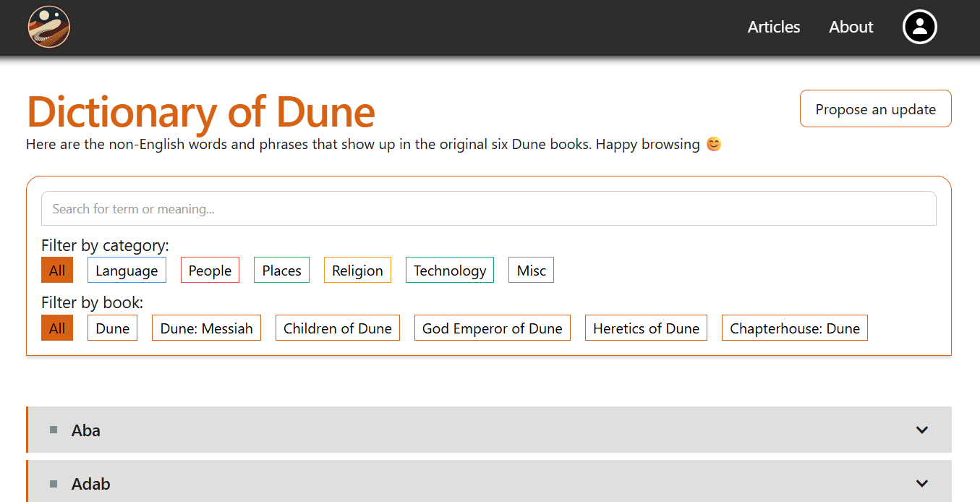
Task: Filter by Misc category
Action: [532, 270]
